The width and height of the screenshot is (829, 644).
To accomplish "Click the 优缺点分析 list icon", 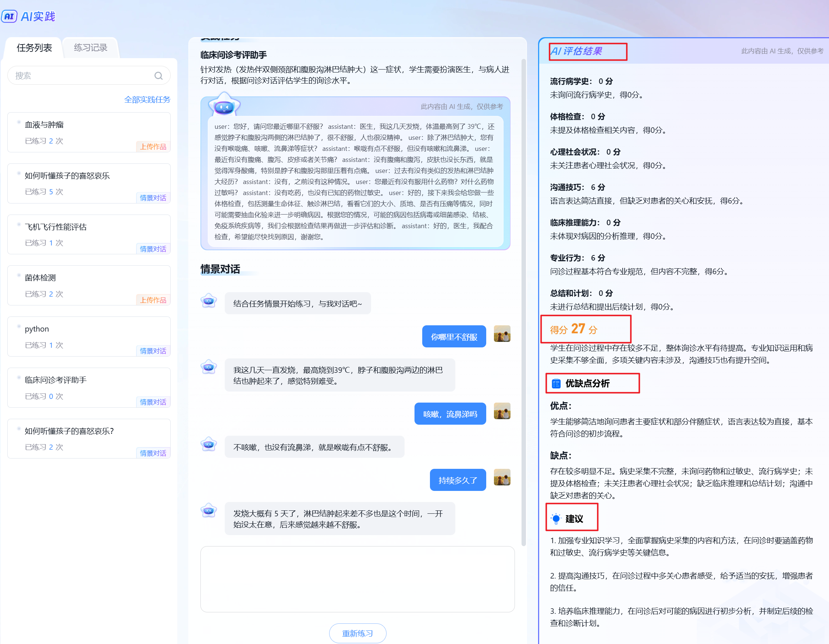I will 556,383.
